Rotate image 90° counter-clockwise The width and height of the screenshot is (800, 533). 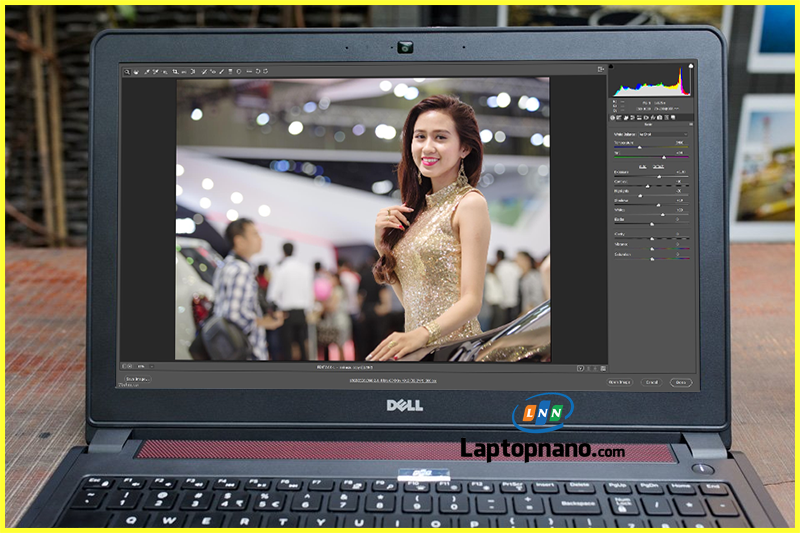coord(258,72)
